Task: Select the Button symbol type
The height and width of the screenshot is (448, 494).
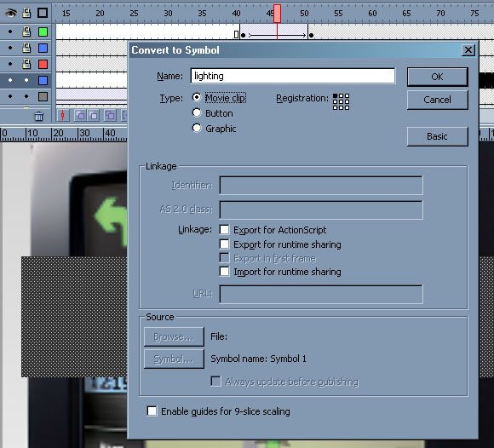Action: coord(197,112)
